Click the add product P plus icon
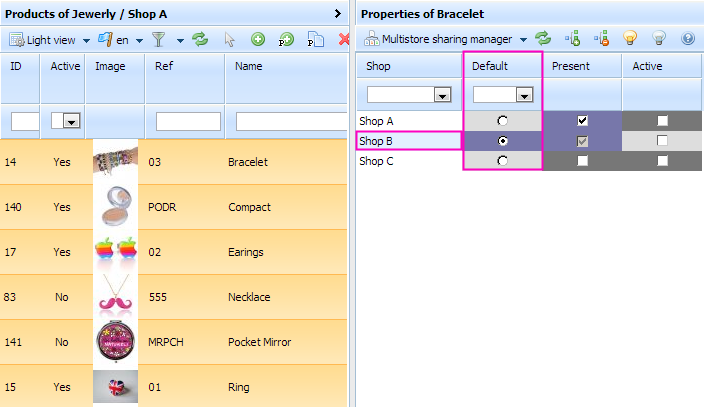The image size is (704, 407). (286, 40)
